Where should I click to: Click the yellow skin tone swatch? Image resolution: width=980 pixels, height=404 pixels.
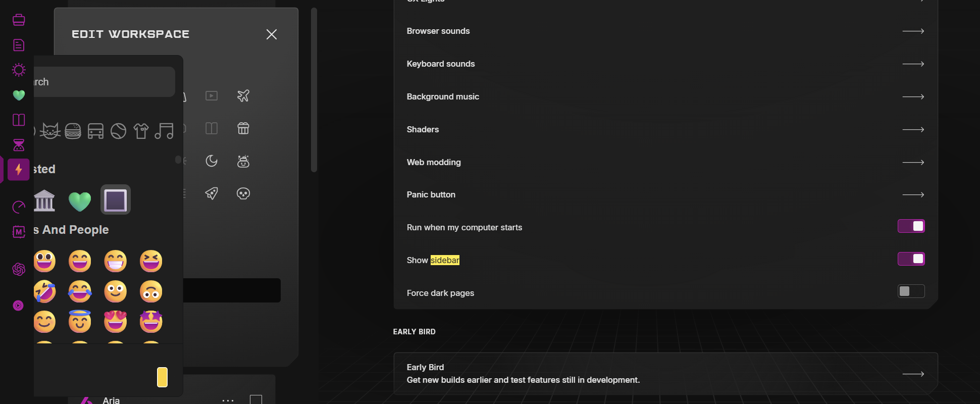(x=162, y=377)
